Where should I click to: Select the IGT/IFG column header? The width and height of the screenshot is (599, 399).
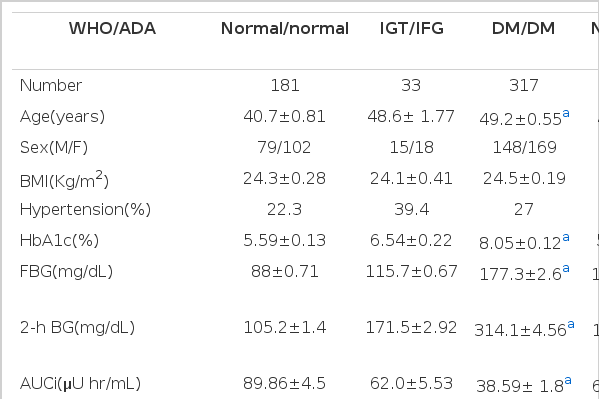pos(411,29)
